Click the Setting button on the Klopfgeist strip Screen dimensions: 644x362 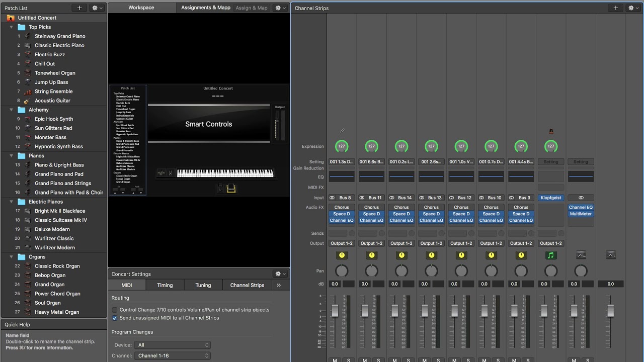pyautogui.click(x=551, y=162)
